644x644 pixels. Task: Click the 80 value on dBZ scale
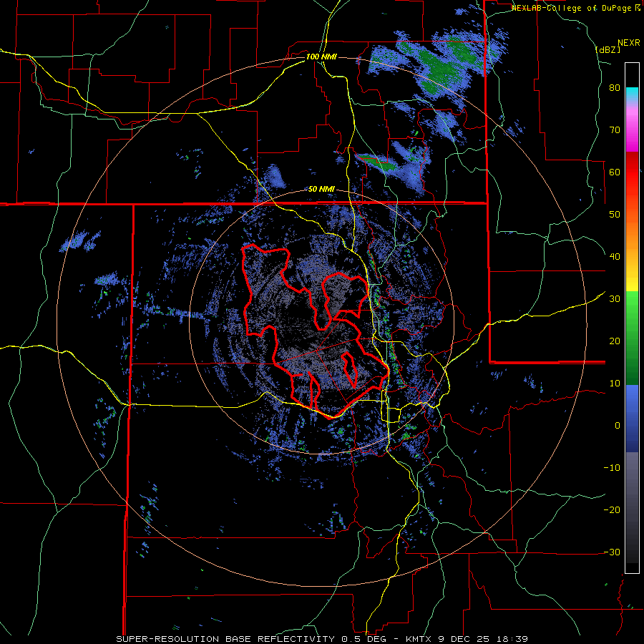[x=615, y=88]
